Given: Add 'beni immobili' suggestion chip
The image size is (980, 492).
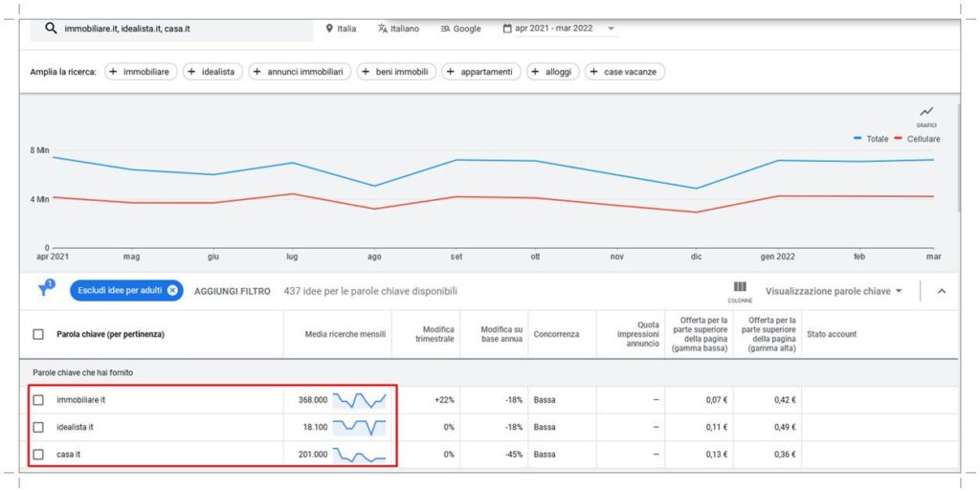Looking at the screenshot, I should 396,72.
